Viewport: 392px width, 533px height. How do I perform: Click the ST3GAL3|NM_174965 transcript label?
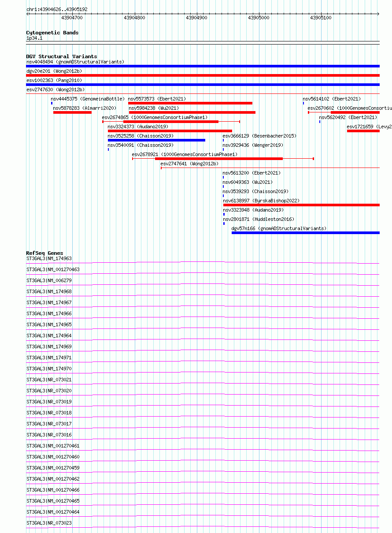(49, 324)
